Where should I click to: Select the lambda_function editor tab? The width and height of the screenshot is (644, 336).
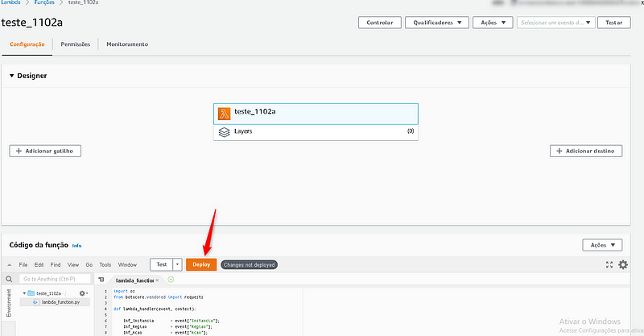134,280
